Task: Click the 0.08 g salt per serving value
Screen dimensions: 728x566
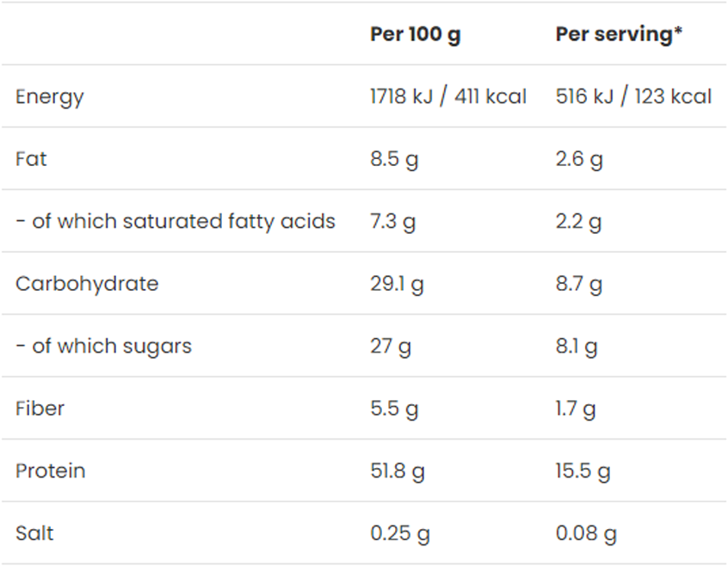Action: [586, 533]
